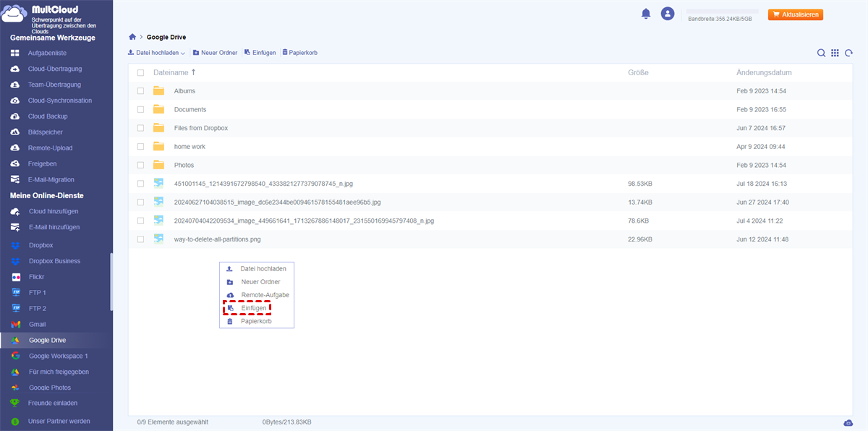
Task: Click the Größe column header
Action: [x=638, y=73]
